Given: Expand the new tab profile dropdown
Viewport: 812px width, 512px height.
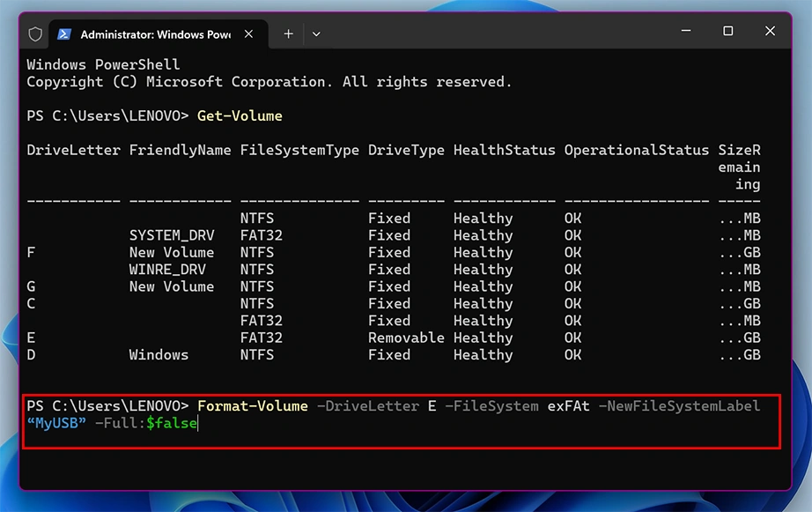Looking at the screenshot, I should (316, 34).
